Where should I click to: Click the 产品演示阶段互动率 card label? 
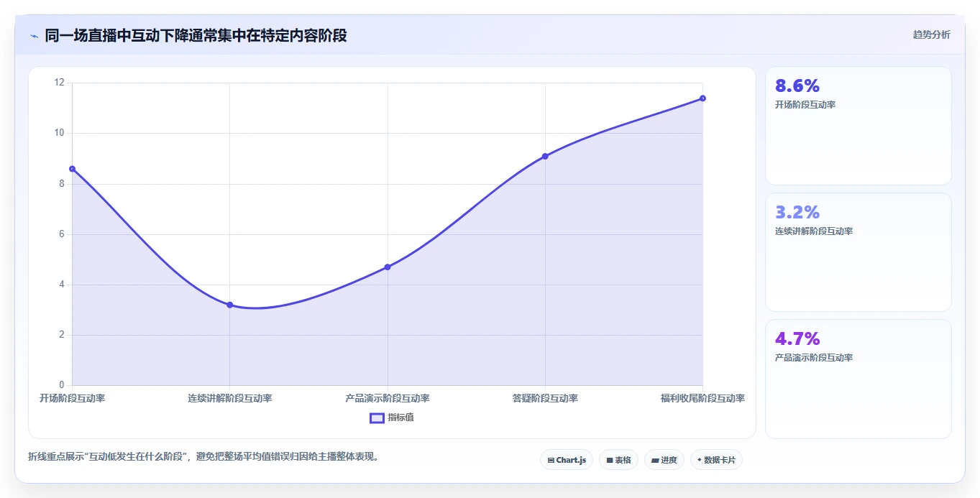814,358
